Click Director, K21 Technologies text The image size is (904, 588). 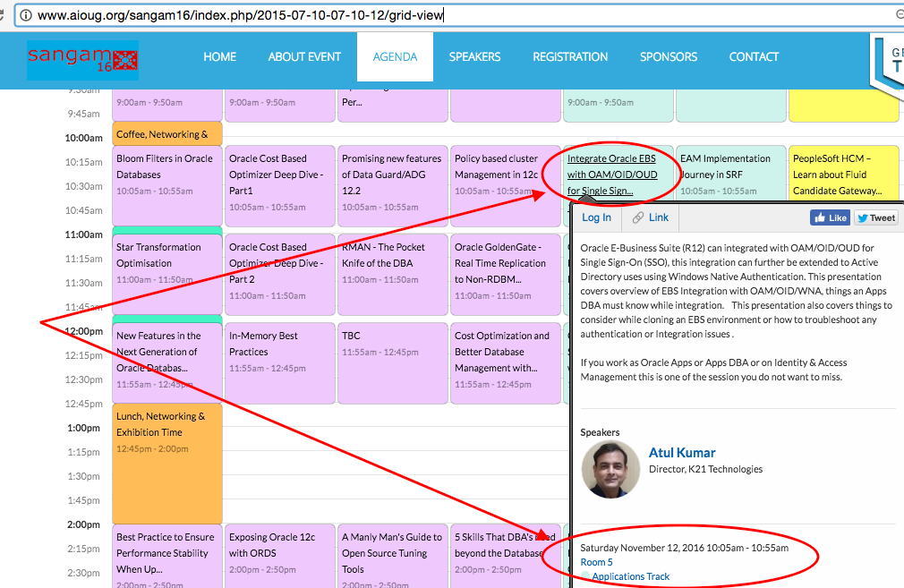point(705,469)
